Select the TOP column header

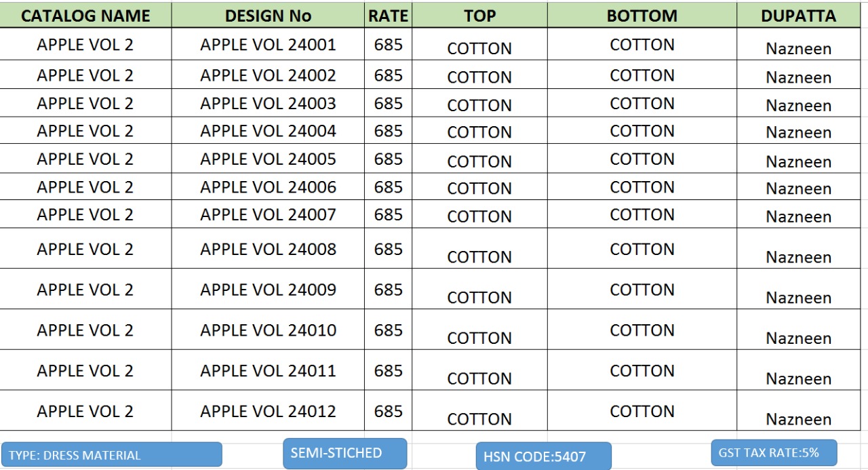pos(479,16)
